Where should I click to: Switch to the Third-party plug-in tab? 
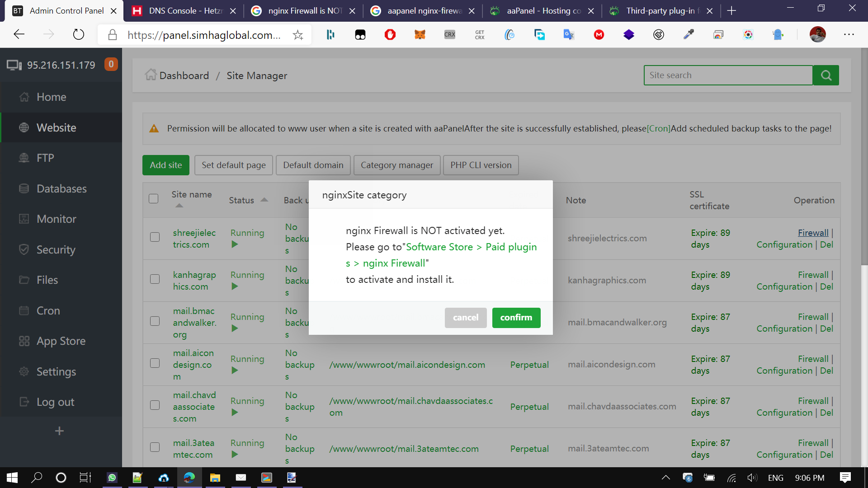[x=661, y=10]
